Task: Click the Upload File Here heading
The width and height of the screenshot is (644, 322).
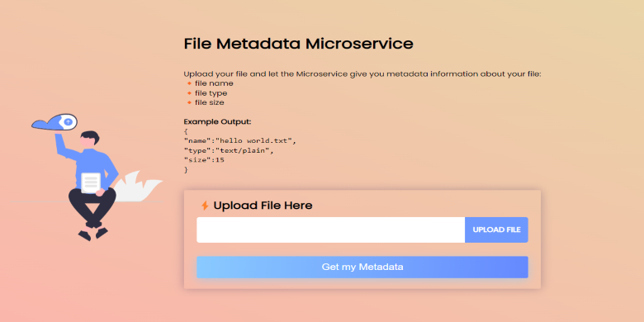Action: pos(263,206)
